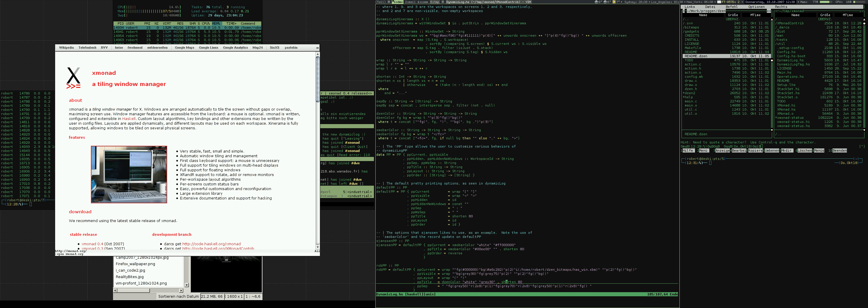Click the browser scrollbar down arrow
This screenshot has width=868, height=308.
pos(317,247)
